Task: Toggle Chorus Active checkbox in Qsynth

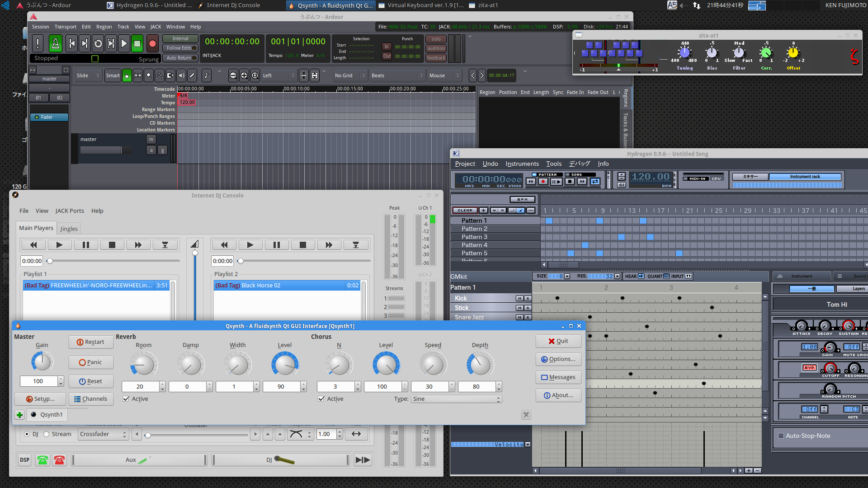Action: tap(321, 399)
